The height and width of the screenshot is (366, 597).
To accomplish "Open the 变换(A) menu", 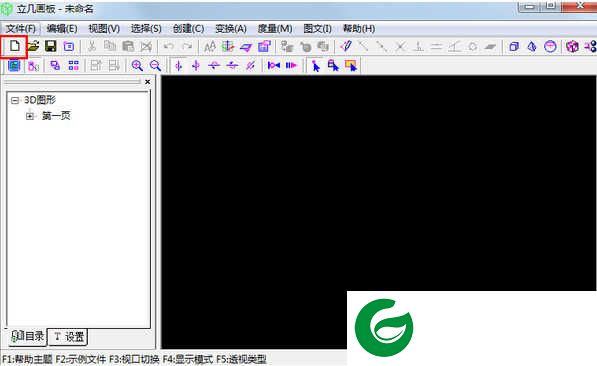I will tap(231, 29).
